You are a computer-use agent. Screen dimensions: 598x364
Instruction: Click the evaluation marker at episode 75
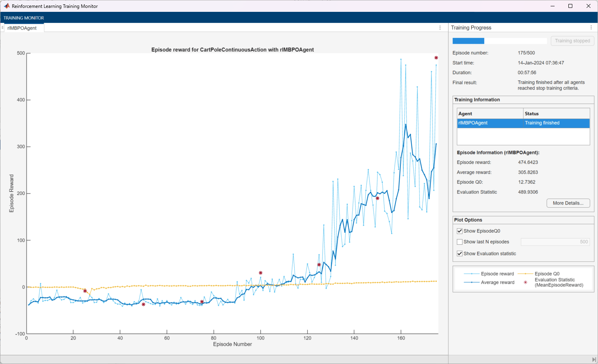pos(202,302)
